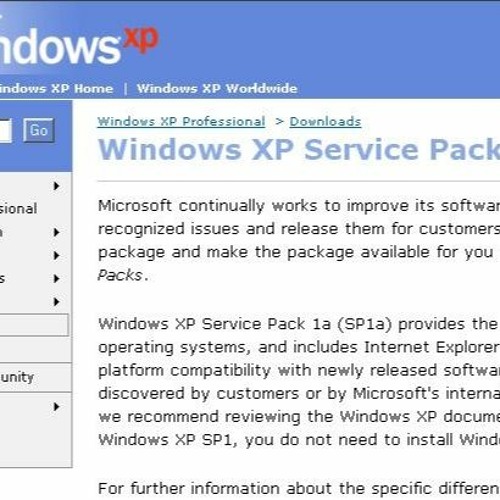Select the sidebar item ending in 'sional'

tap(18, 209)
